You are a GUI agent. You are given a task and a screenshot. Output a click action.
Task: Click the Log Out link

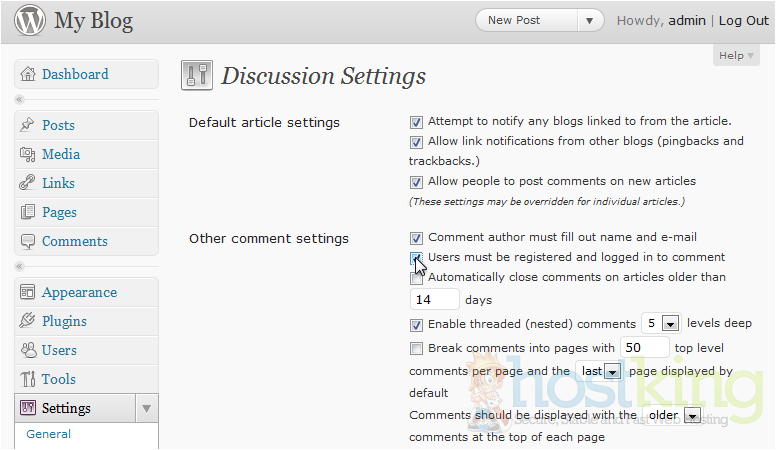tap(743, 21)
